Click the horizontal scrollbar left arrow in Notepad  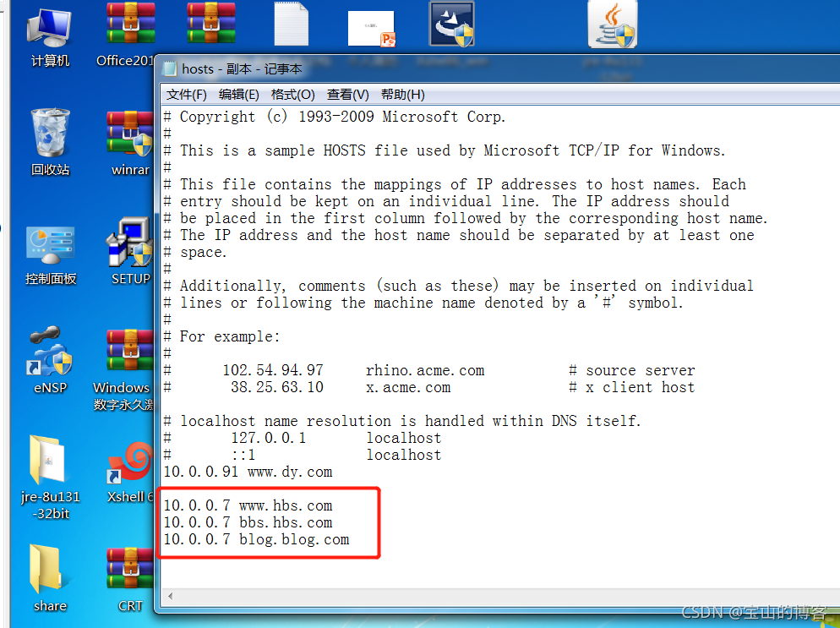[x=171, y=596]
